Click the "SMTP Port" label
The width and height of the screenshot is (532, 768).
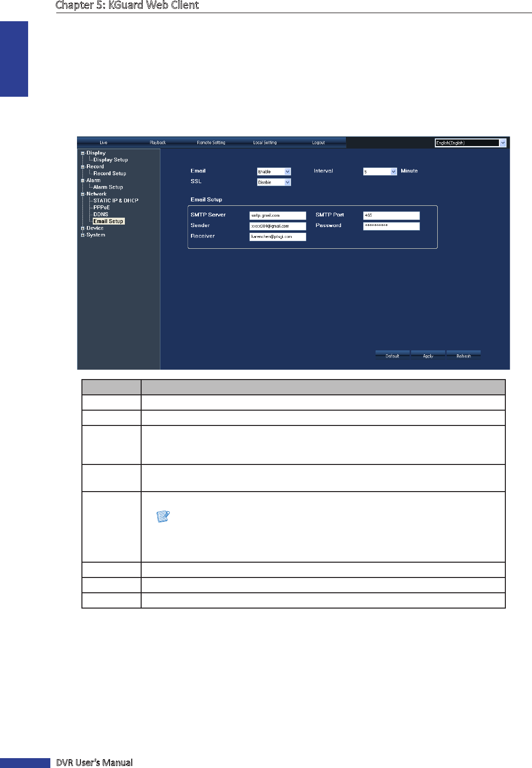pyautogui.click(x=330, y=215)
